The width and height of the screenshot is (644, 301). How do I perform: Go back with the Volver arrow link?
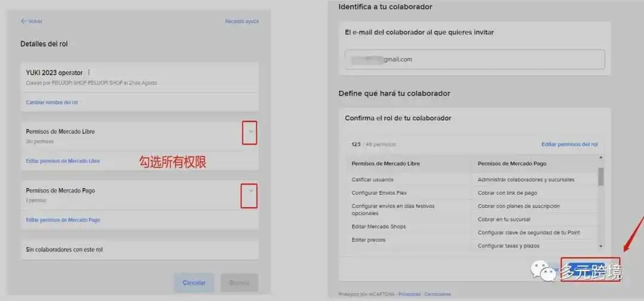[32, 21]
